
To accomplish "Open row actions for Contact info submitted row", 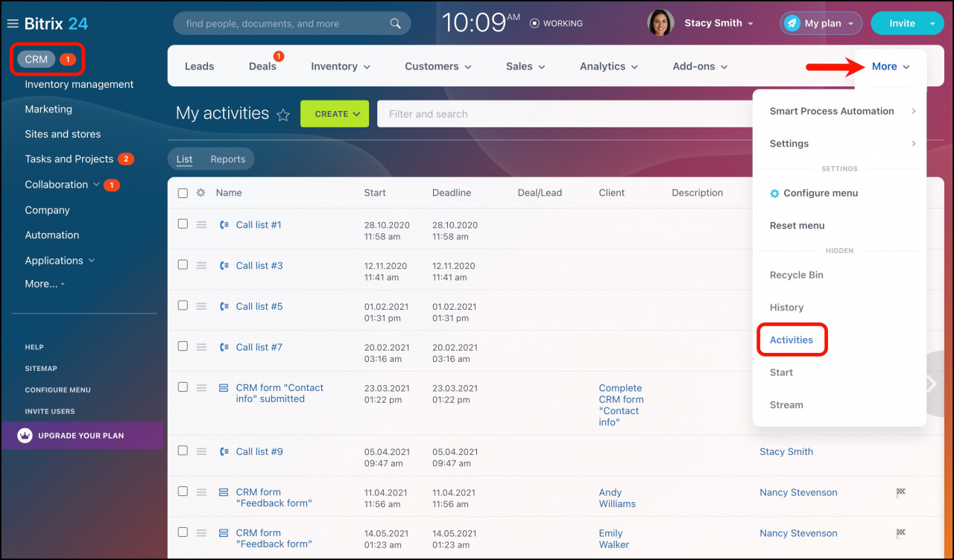I will (x=201, y=388).
